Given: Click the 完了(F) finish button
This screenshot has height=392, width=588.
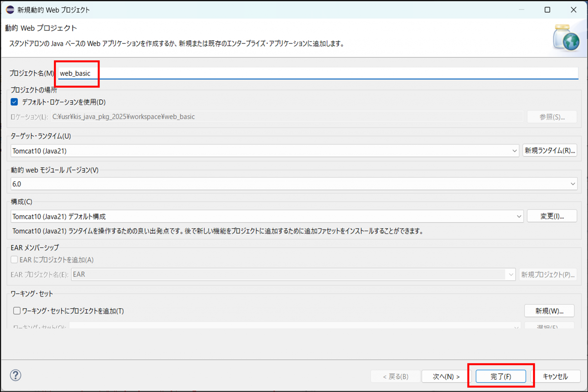Looking at the screenshot, I should [500, 377].
